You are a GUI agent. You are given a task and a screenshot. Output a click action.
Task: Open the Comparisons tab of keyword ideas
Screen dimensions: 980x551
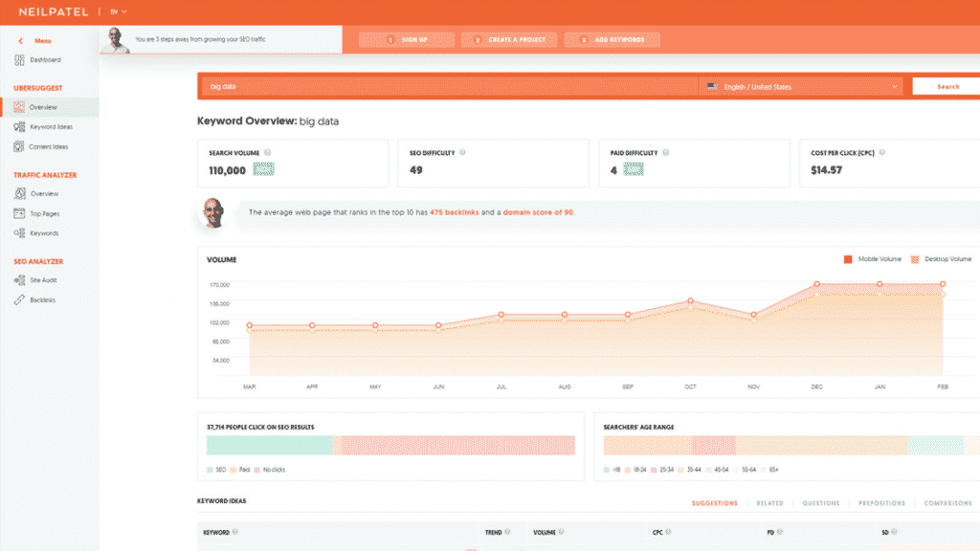point(948,502)
